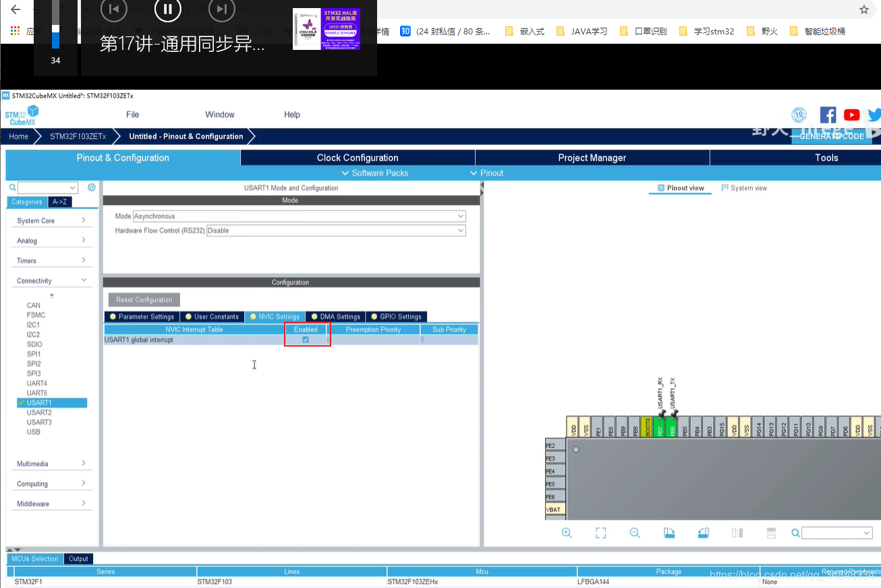This screenshot has height=588, width=881.
Task: Expand the Analog category
Action: [51, 241]
